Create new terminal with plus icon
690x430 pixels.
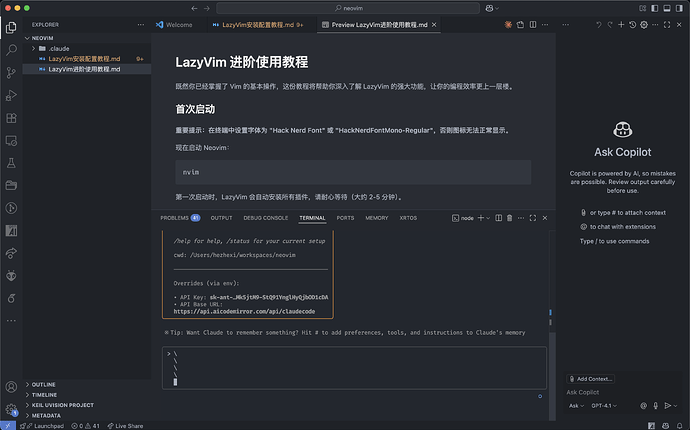click(x=481, y=218)
